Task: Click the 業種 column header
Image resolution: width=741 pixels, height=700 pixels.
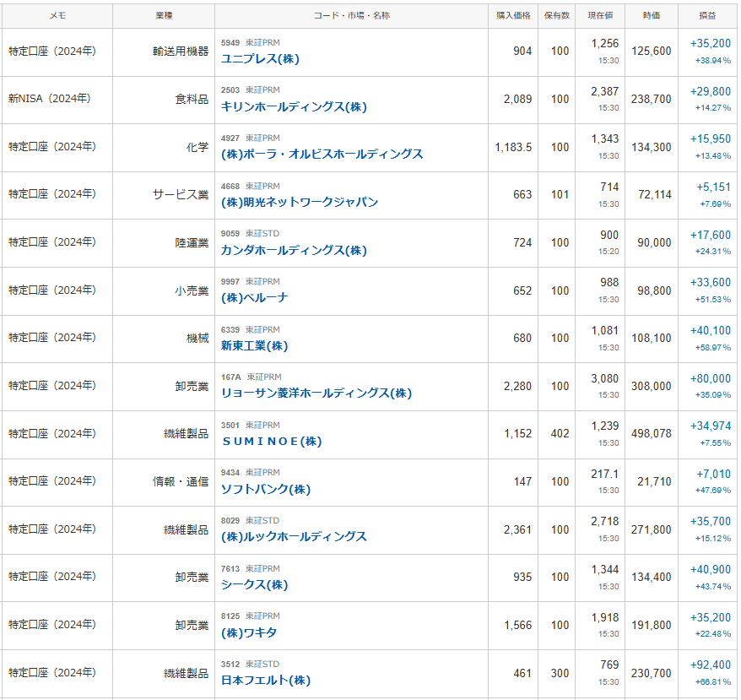Action: [x=164, y=16]
